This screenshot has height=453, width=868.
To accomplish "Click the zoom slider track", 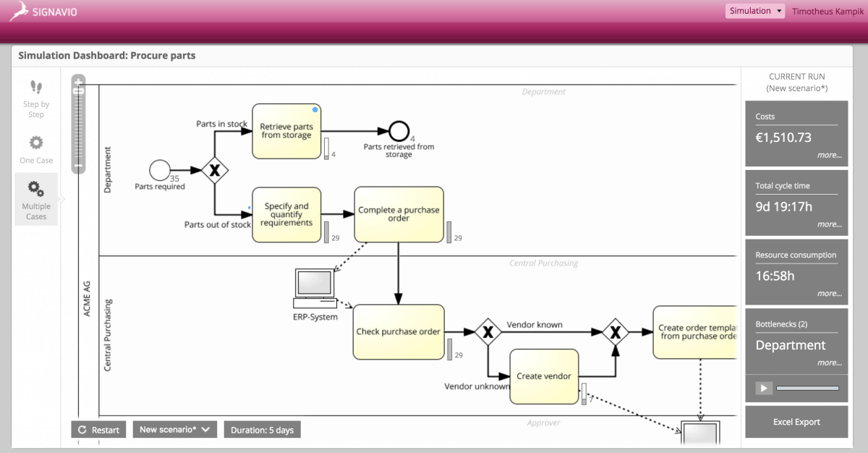I will [x=79, y=128].
